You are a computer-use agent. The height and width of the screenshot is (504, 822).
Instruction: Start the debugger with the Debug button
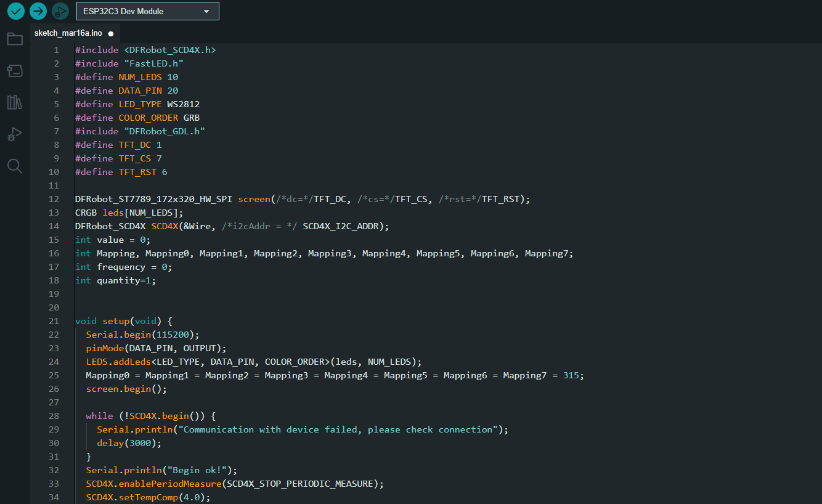[60, 10]
